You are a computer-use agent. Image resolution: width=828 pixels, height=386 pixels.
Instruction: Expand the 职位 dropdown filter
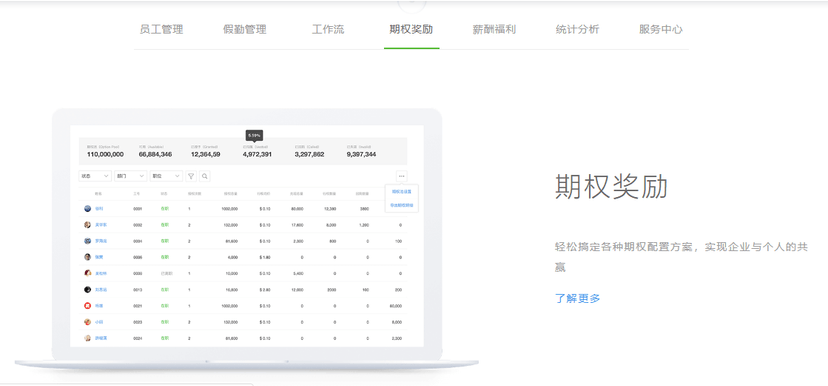click(x=166, y=176)
